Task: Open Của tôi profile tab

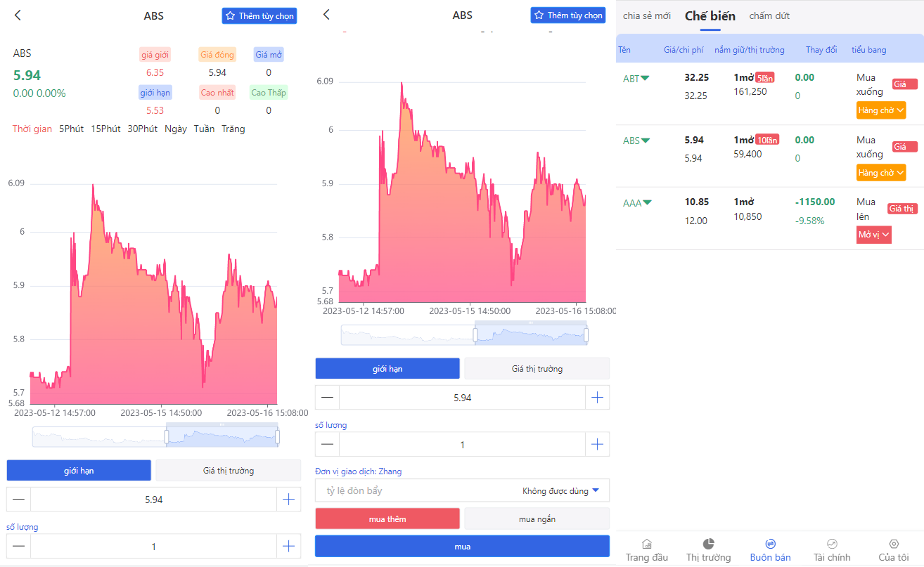Action: pyautogui.click(x=894, y=549)
